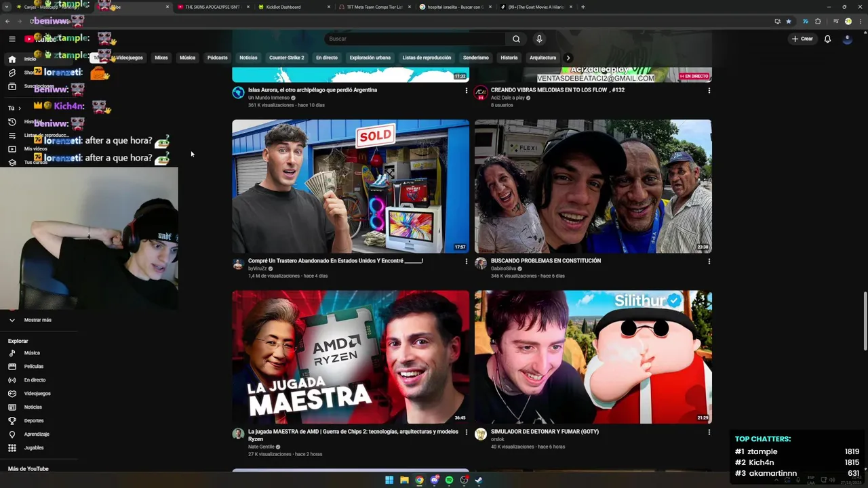Open options for SIMULADOR DE DETONAR Y FUMAR

pyautogui.click(x=709, y=432)
